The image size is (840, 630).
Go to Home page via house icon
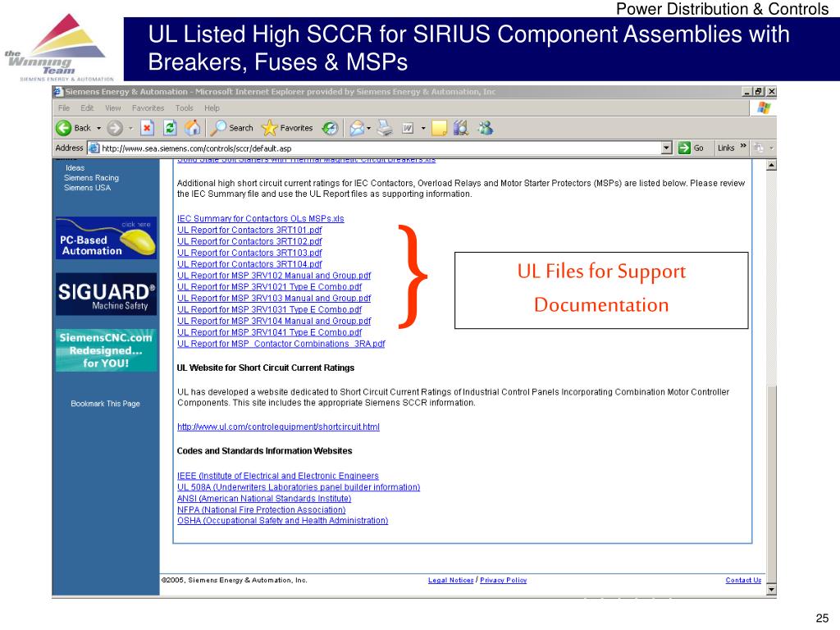tap(192, 128)
